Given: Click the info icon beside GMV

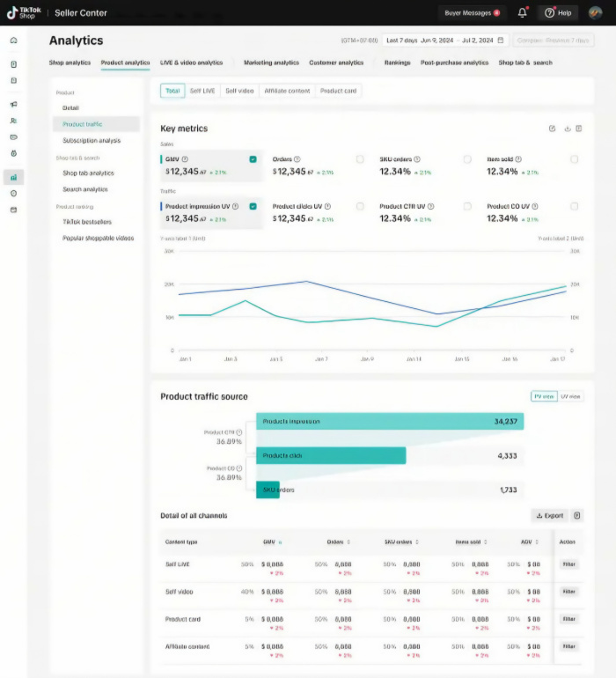Looking at the screenshot, I should click(185, 159).
